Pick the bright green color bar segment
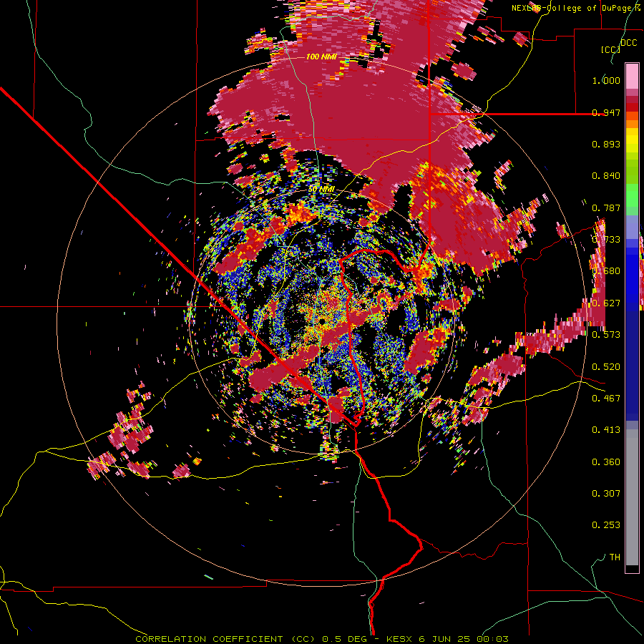This screenshot has width=644, height=644. click(632, 195)
